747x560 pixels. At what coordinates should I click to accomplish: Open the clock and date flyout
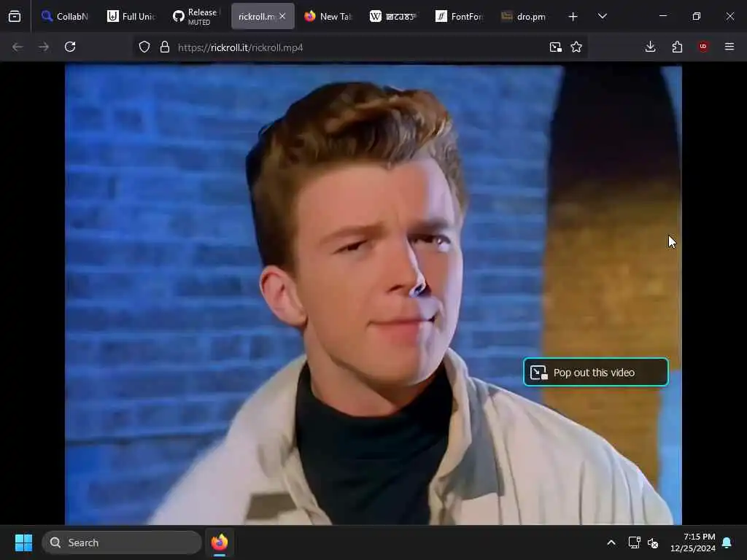click(693, 542)
